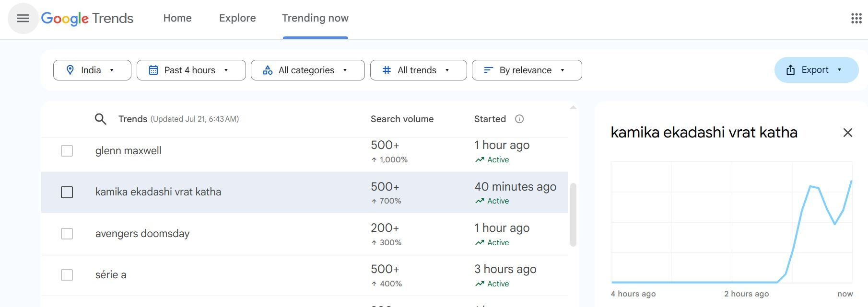Viewport: 868px width, 307px height.
Task: Click the search magnifier icon beside Trends
Action: coord(100,119)
